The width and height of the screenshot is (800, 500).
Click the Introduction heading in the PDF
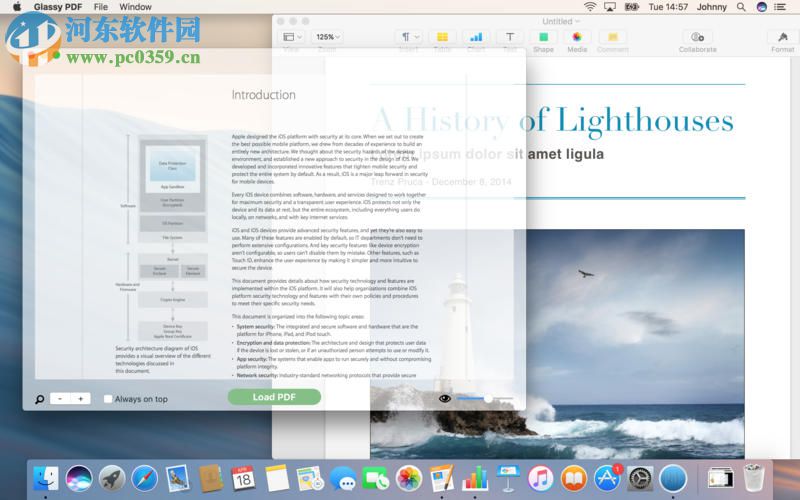pos(263,95)
